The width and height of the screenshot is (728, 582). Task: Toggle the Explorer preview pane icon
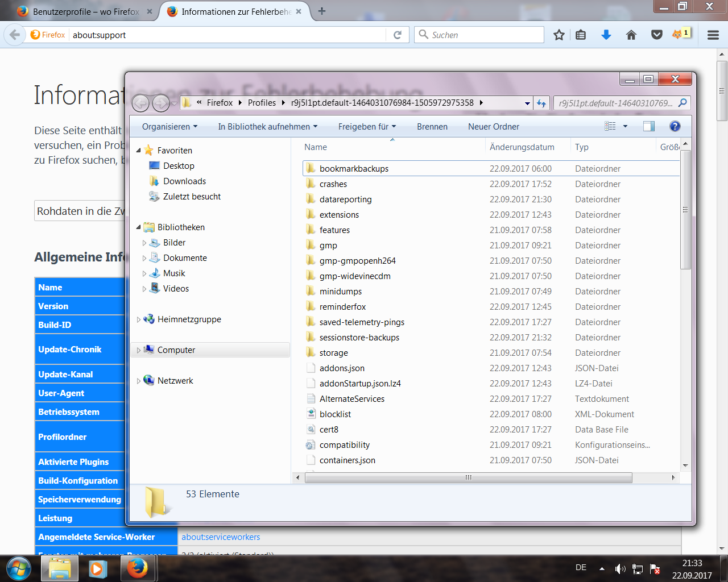tap(649, 126)
